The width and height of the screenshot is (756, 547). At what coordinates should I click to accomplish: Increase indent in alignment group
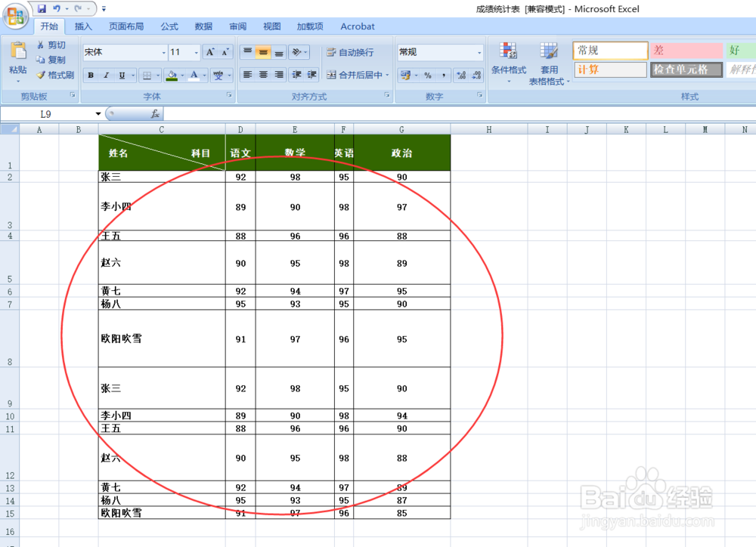click(x=312, y=75)
